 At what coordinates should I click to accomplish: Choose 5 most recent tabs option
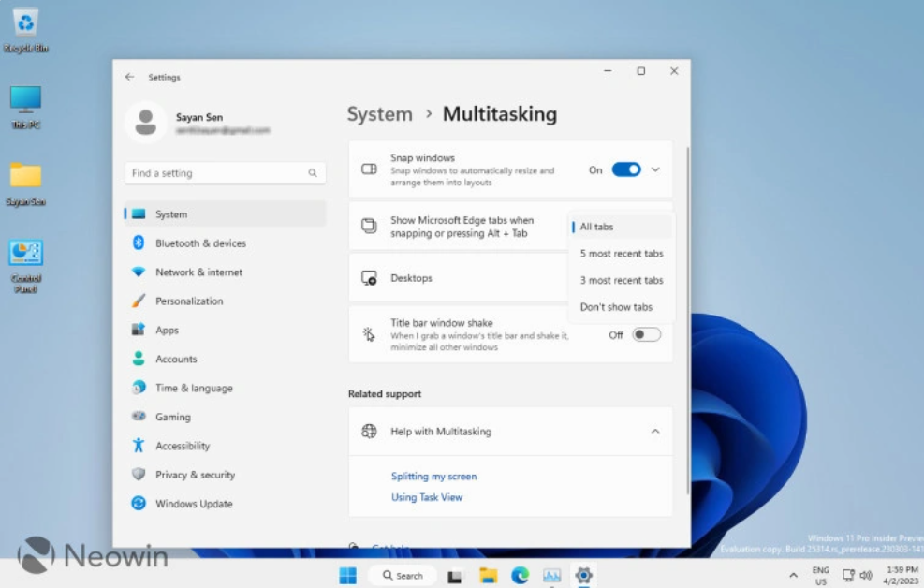coord(621,254)
